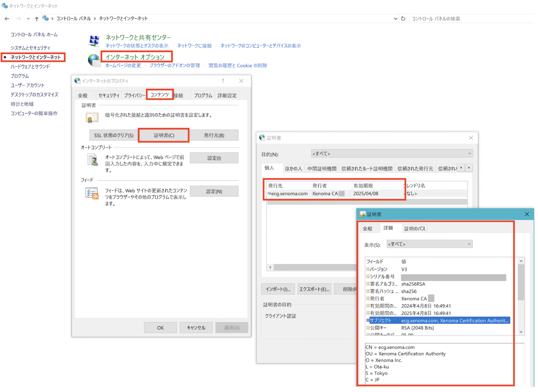Image resolution: width=538 pixels, height=392 pixels.
Task: Click the certificate icon in 証明書 section
Action: 92,118
